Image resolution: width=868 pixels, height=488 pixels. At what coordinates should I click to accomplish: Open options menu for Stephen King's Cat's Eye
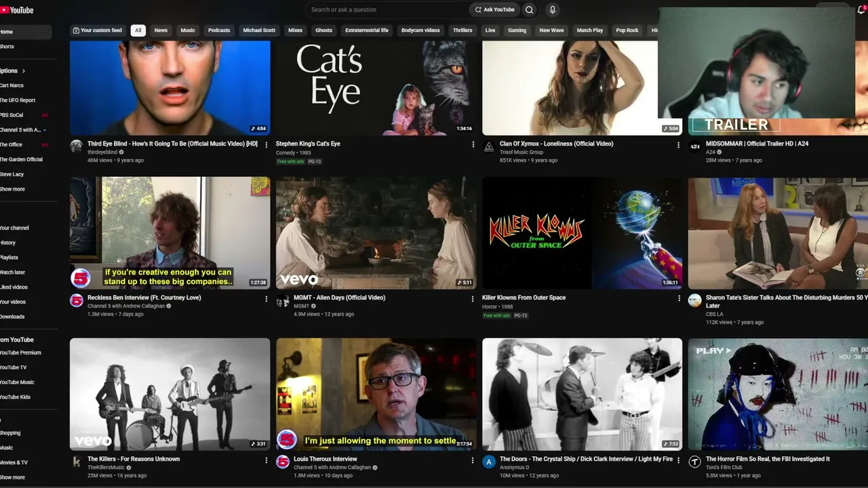pos(473,144)
